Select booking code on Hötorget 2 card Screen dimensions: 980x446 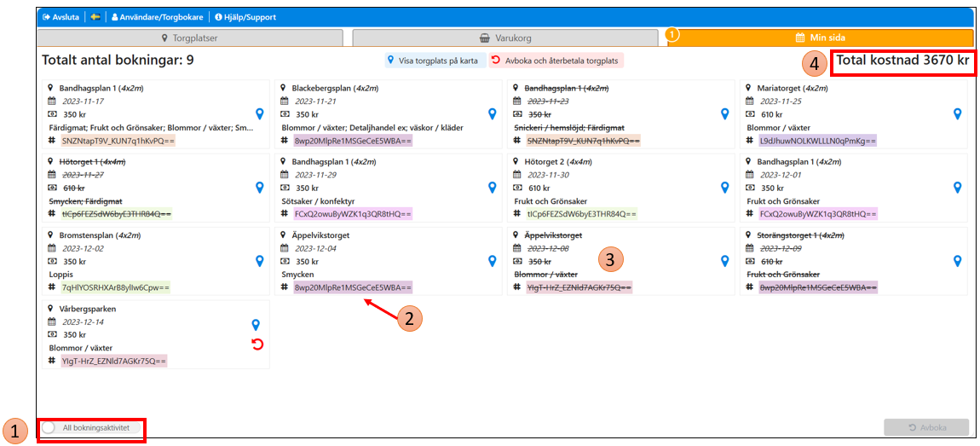tap(580, 214)
